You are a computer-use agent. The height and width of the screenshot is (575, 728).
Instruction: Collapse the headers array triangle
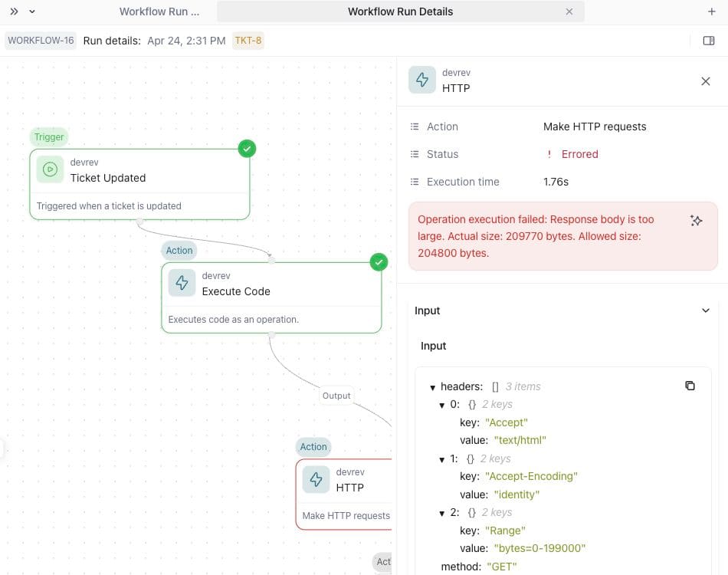pyautogui.click(x=433, y=387)
